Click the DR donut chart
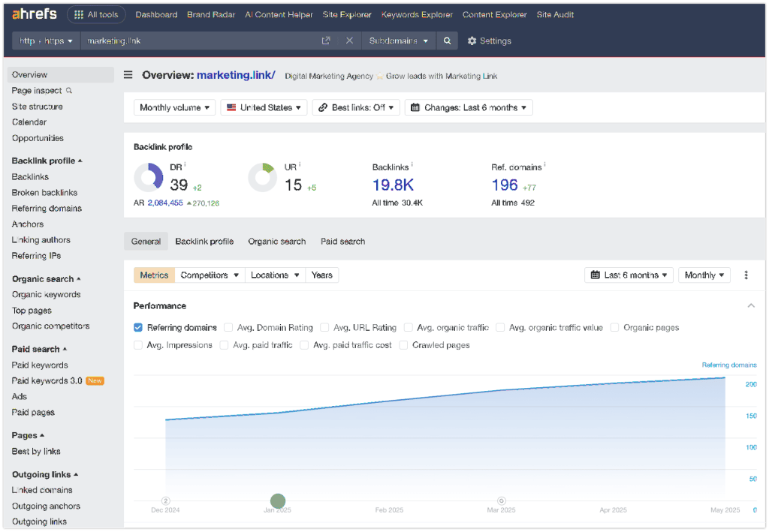The height and width of the screenshot is (532, 769). click(x=149, y=177)
